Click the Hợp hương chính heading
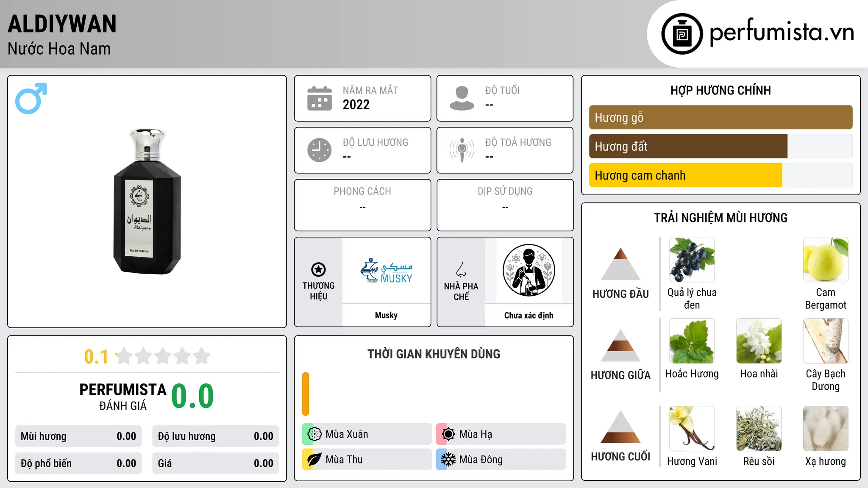 721,90
